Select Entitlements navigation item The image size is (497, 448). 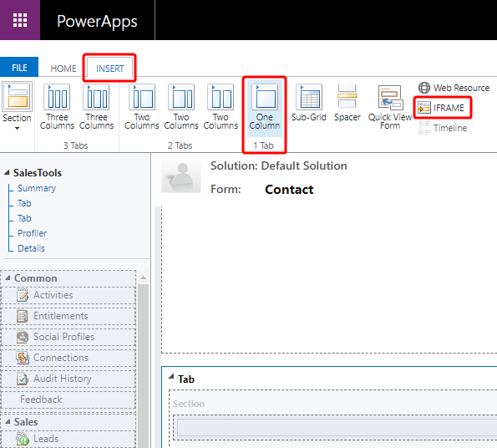coord(68,316)
